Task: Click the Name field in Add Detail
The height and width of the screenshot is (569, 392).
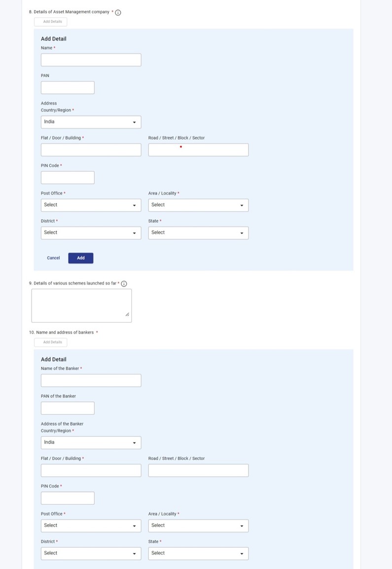Action: (91, 59)
